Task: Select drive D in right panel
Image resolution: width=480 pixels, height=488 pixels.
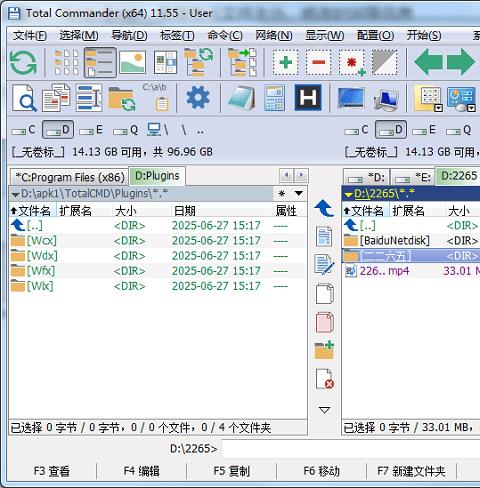Action: point(391,130)
